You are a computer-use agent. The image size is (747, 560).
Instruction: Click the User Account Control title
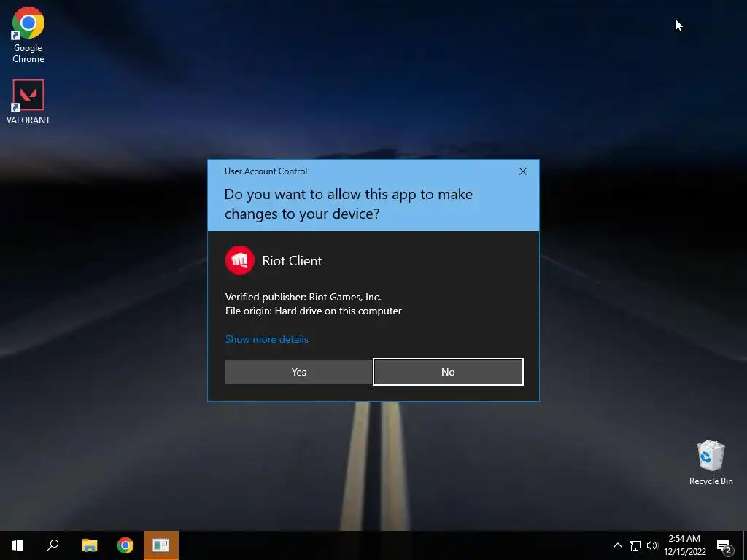pos(266,171)
